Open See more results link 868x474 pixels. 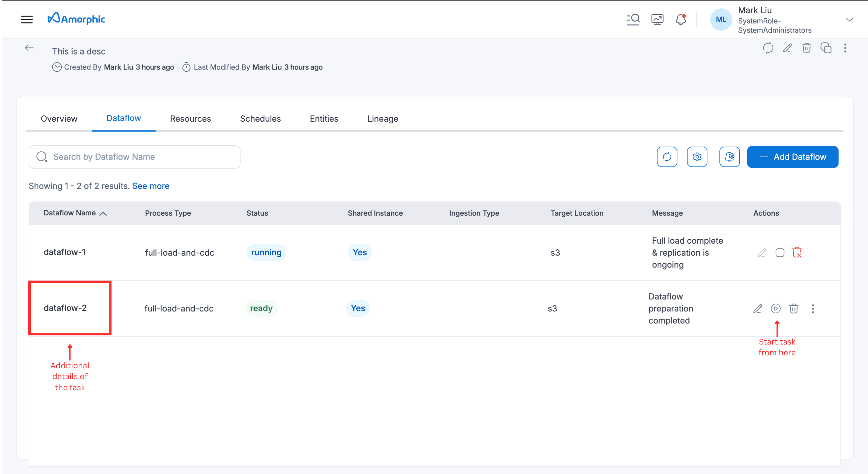click(151, 186)
